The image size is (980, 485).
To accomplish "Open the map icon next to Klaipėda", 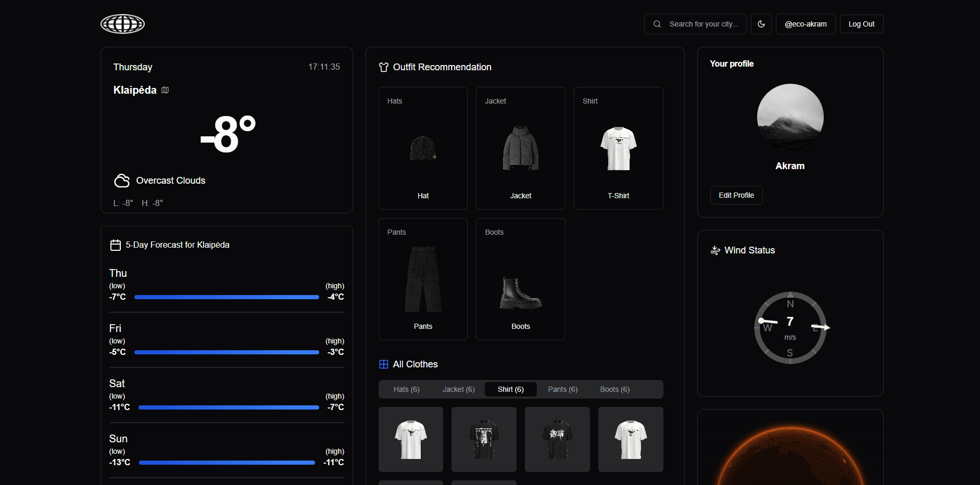I will pos(165,90).
